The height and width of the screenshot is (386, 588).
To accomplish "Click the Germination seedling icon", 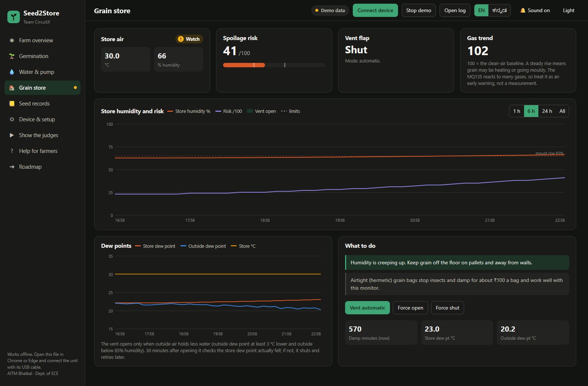I will (12, 56).
